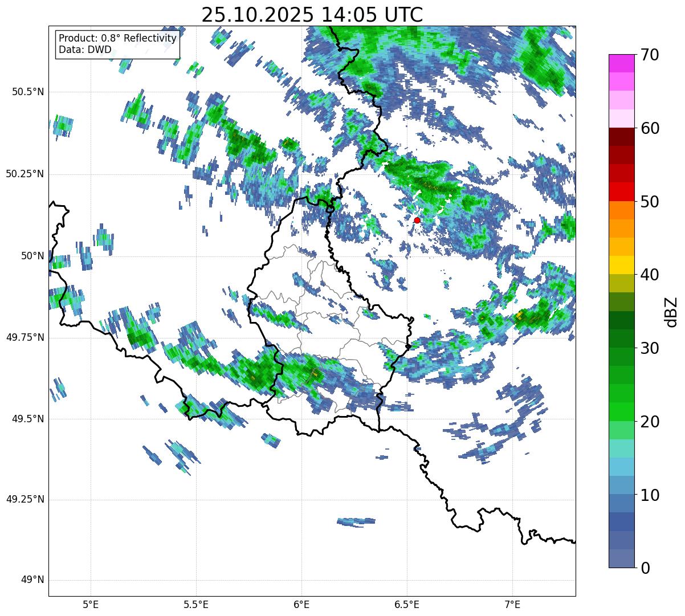Screen dimensions: 685x616
Task: Select the 'Product: 0.8° Reflectivity' label
Action: (x=117, y=38)
